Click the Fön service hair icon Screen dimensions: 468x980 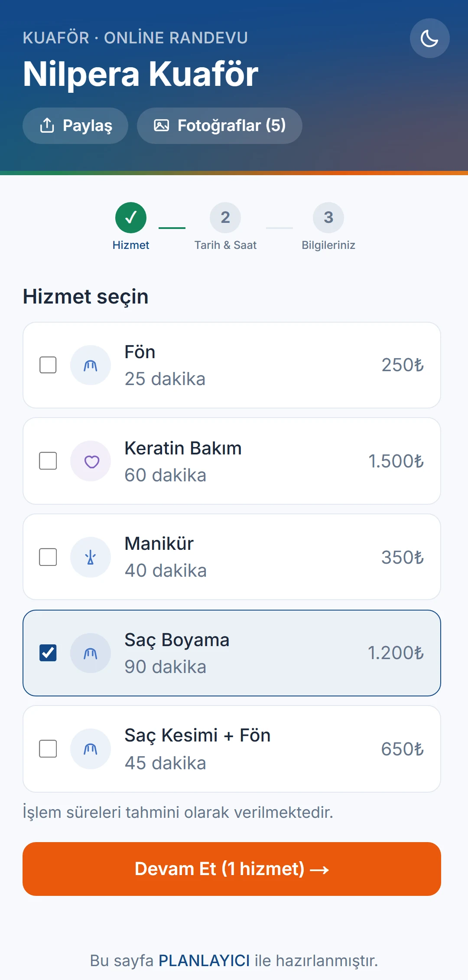click(91, 365)
